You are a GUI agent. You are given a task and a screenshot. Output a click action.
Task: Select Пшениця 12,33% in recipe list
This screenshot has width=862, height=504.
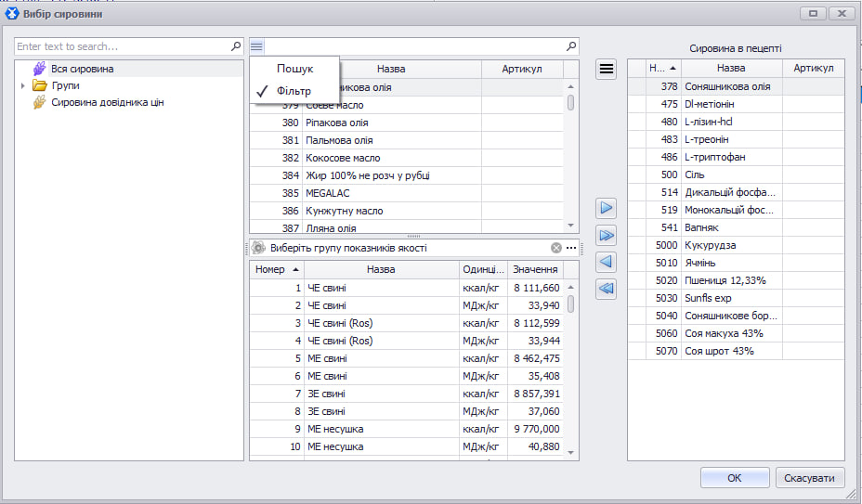click(736, 280)
